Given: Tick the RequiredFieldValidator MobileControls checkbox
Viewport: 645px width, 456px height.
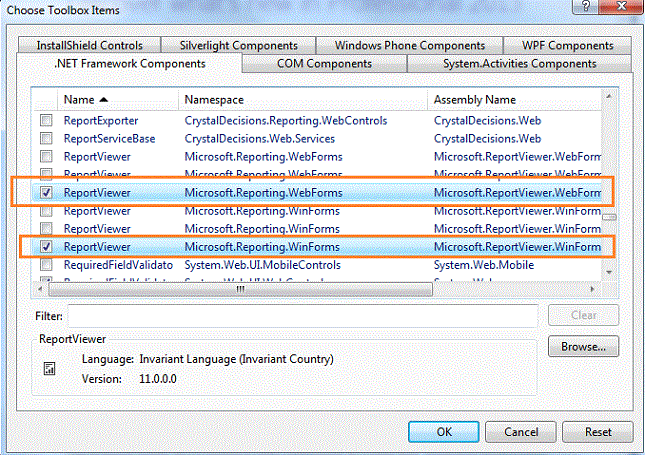Looking at the screenshot, I should click(45, 265).
